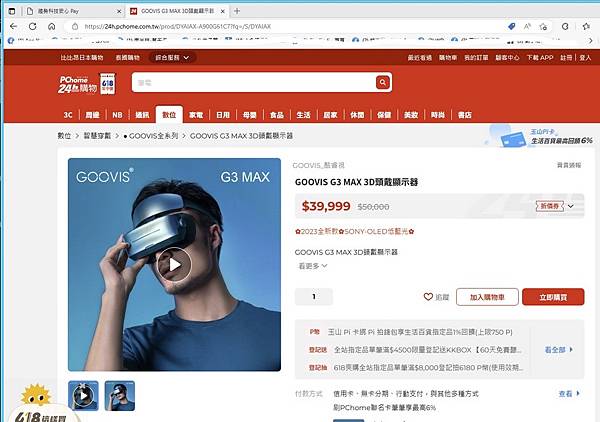Open the 書店 category tab
The image size is (600, 422).
coord(465,115)
